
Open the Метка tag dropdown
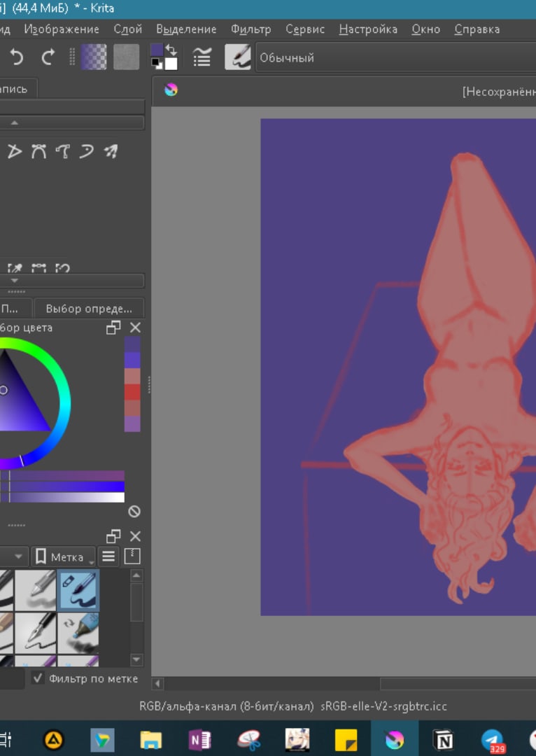click(65, 557)
